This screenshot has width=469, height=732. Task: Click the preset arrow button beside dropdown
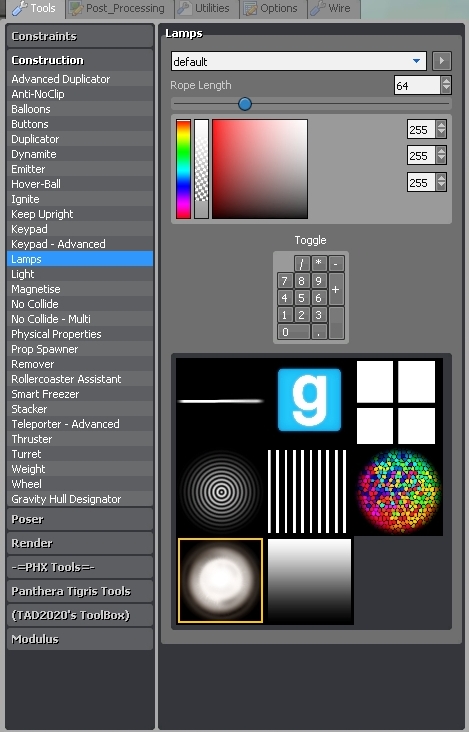[x=441, y=61]
